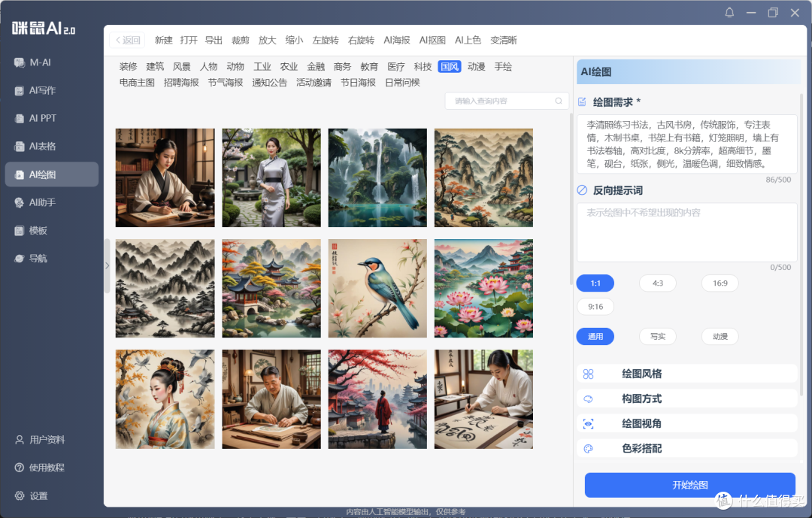Click the 开始绘图 button
812x518 pixels.
click(689, 486)
